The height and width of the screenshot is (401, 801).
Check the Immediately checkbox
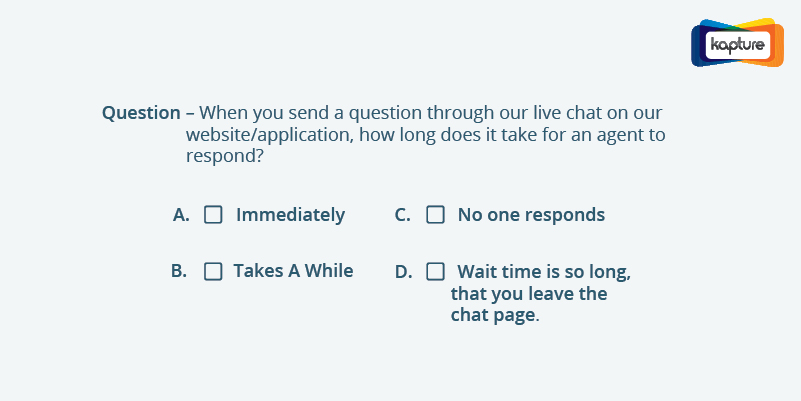pyautogui.click(x=213, y=215)
